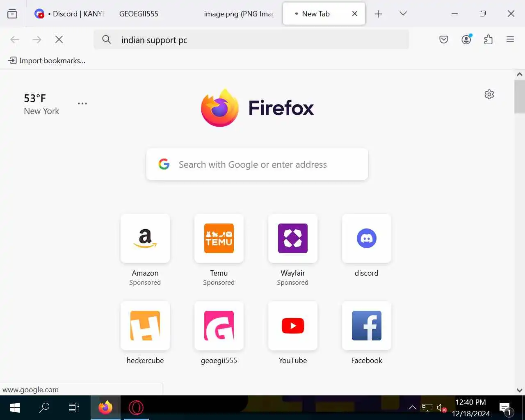The height and width of the screenshot is (420, 525).
Task: Click the Search with Google box
Action: (x=257, y=164)
